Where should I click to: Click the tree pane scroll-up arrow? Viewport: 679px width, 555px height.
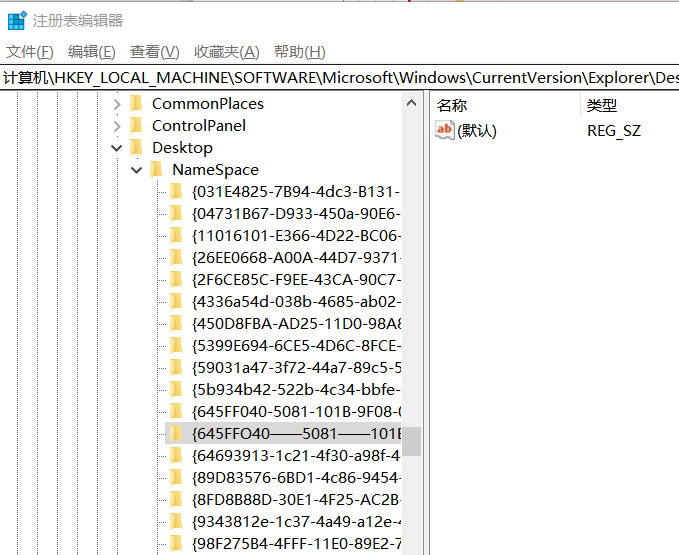[411, 103]
